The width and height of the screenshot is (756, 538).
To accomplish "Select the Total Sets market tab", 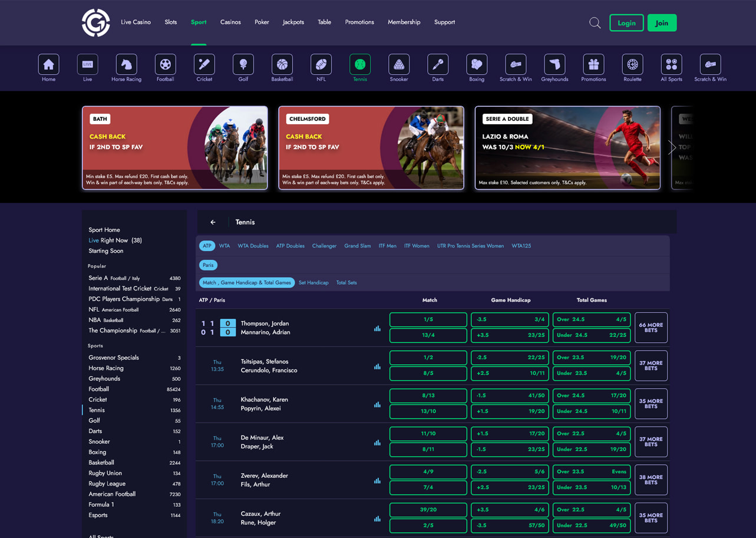I will (x=346, y=283).
